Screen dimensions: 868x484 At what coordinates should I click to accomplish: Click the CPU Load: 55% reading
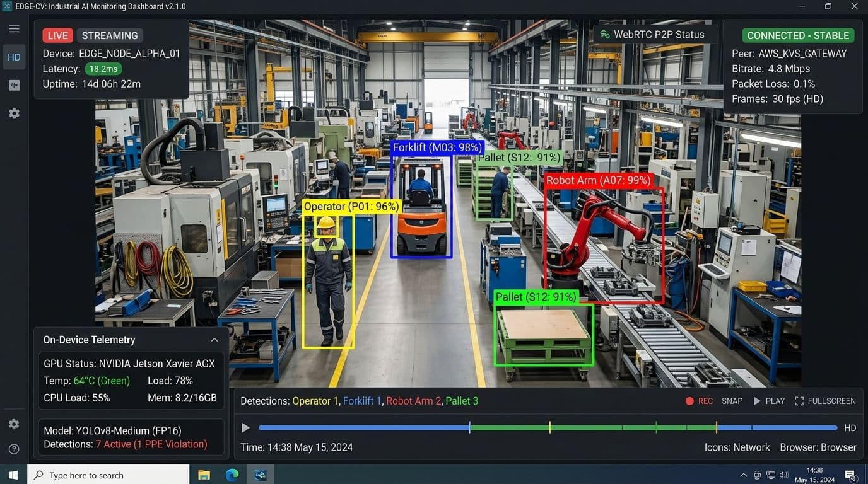(x=77, y=398)
